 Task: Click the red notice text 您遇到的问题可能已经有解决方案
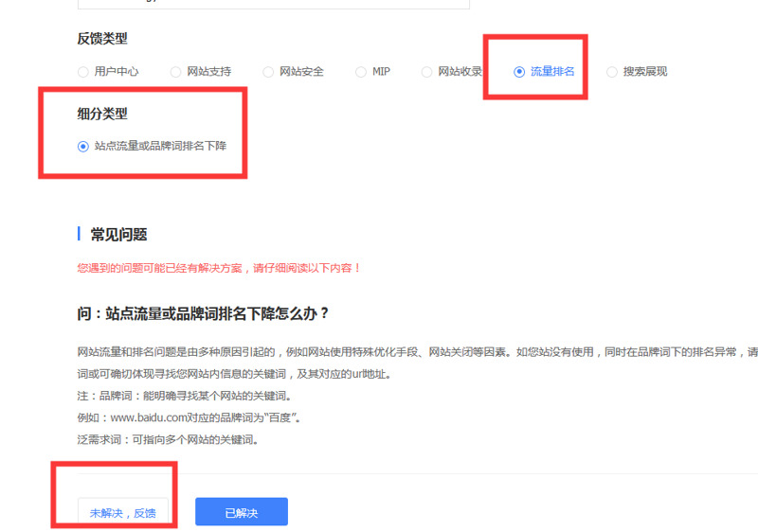click(219, 268)
